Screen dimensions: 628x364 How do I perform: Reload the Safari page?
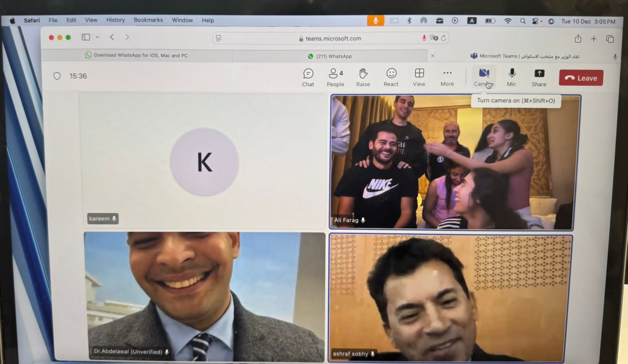click(444, 38)
